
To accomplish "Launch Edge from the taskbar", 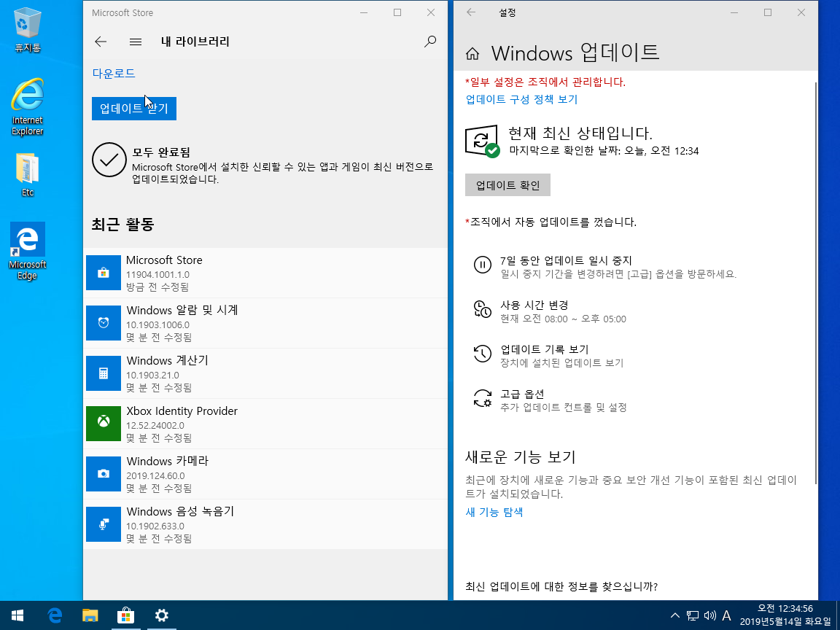I will (55, 615).
